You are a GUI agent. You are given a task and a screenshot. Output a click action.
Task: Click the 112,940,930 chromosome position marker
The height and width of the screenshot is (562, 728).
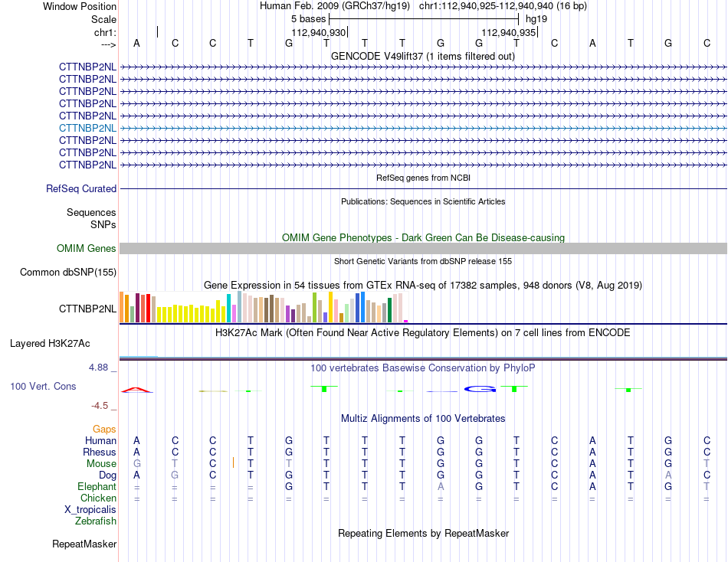point(319,32)
